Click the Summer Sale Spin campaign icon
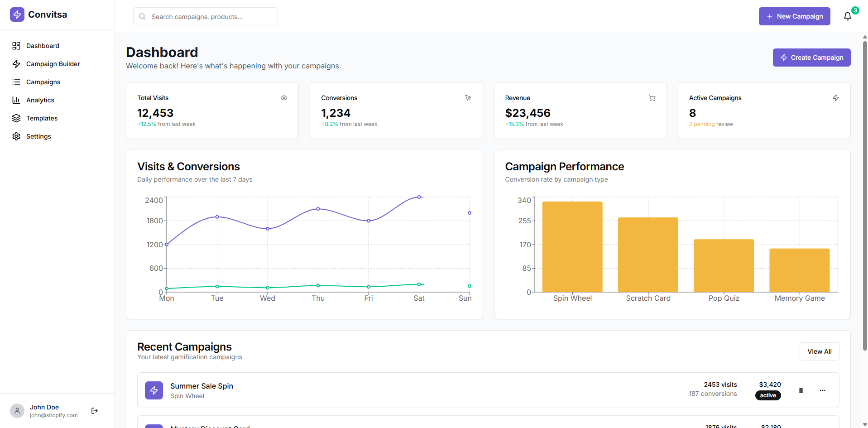The image size is (868, 428). tap(154, 390)
